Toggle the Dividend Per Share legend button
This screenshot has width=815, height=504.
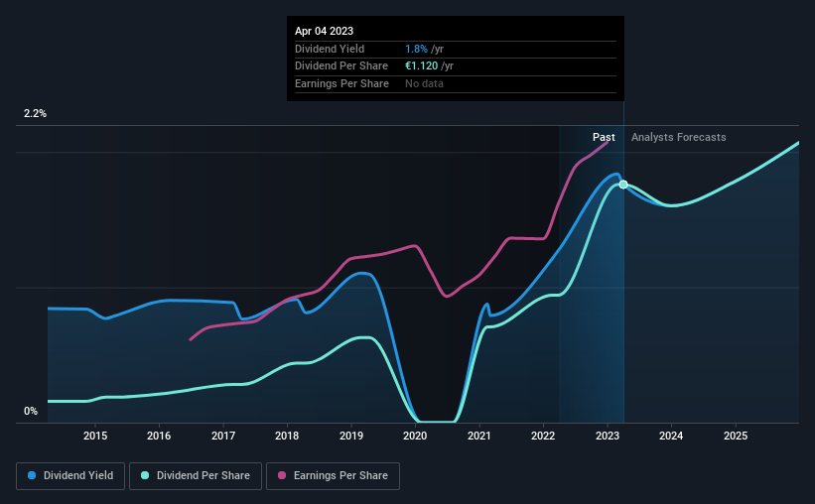(x=196, y=476)
